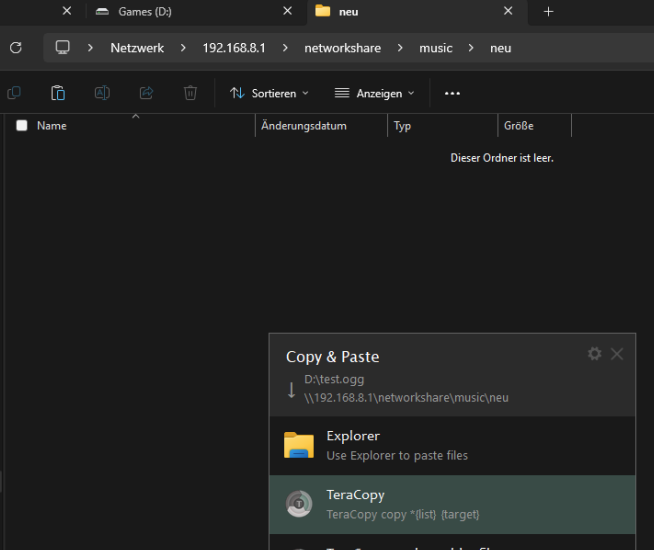Expand chevron after networkshare in breadcrumb

click(400, 48)
